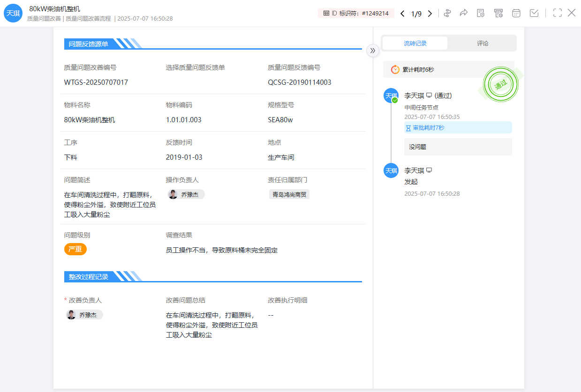Select the 流转记录 tab
The image size is (581, 392).
pyautogui.click(x=415, y=43)
